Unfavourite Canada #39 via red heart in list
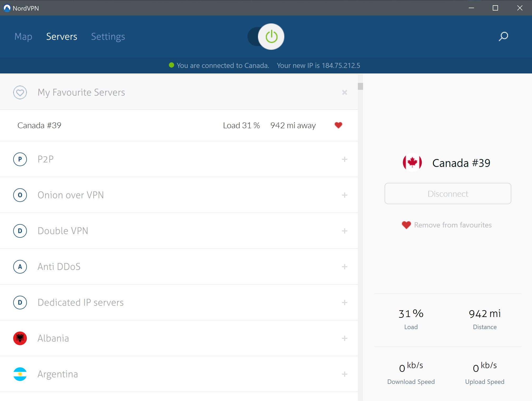Screen dimensions: 532x401 338,125
